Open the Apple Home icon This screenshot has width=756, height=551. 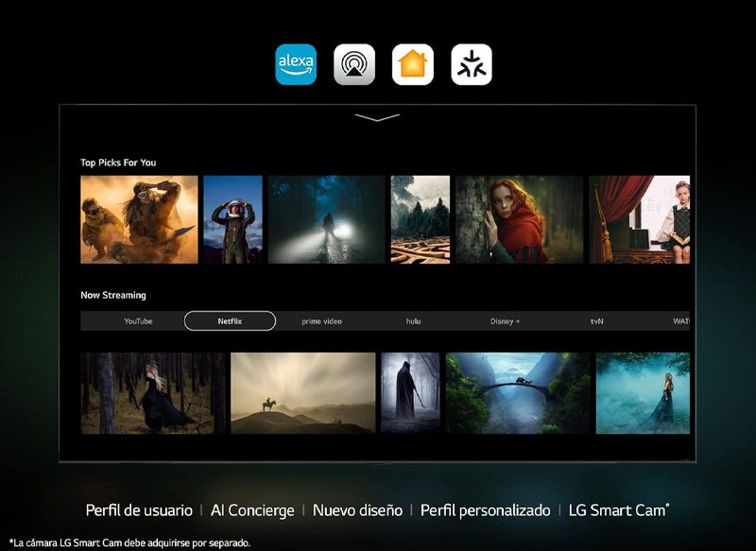[413, 64]
